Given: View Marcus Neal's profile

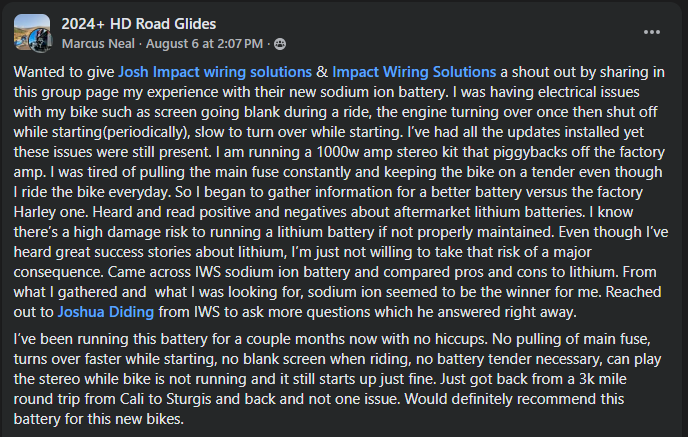Looking at the screenshot, I should point(95,43).
